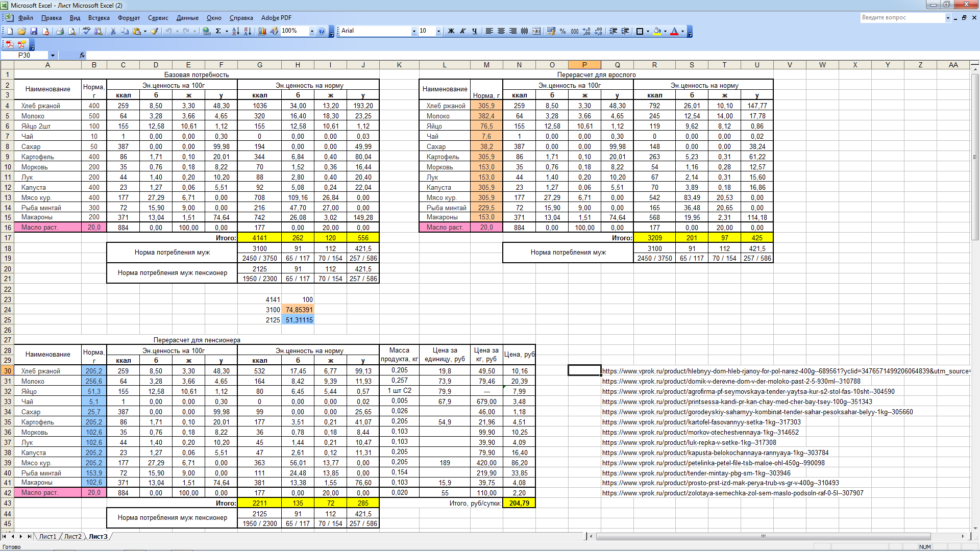Print the sheet with the printer icon
980x552 pixels.
tap(60, 31)
